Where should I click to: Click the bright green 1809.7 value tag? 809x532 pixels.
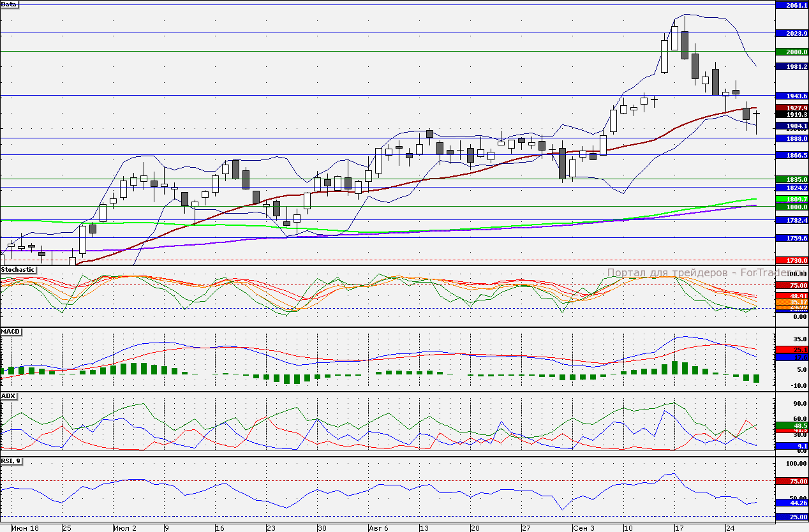tap(792, 199)
